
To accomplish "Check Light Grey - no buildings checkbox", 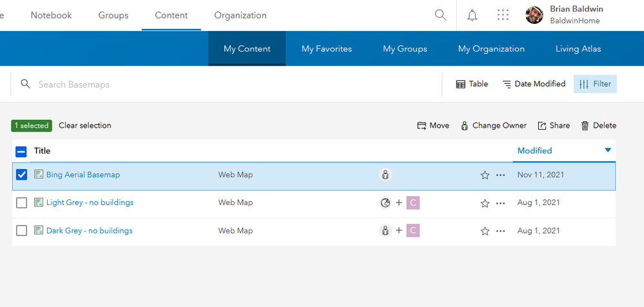I will coord(21,203).
